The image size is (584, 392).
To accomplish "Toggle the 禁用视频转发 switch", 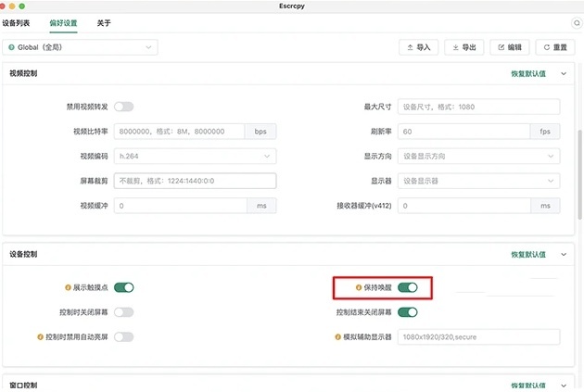I will (123, 107).
